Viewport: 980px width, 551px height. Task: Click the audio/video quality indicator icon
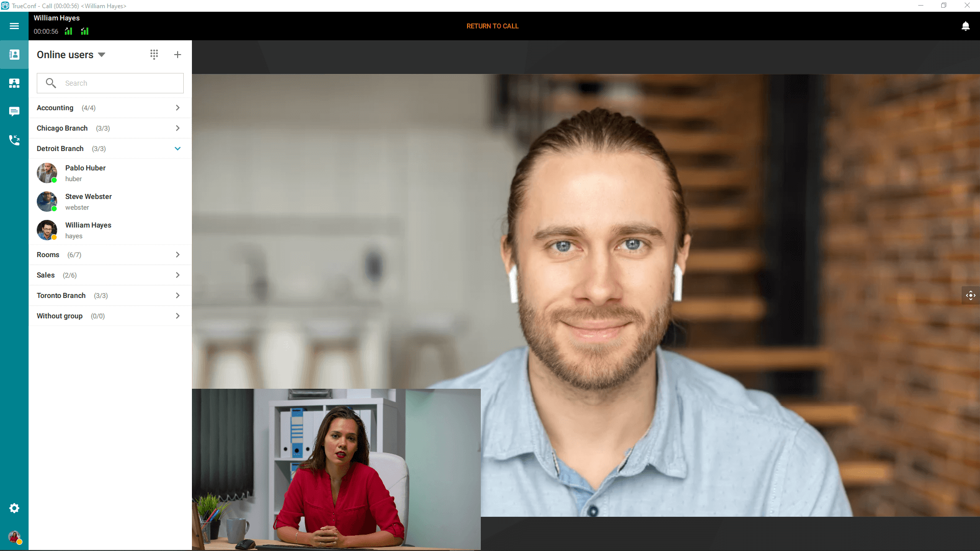click(68, 31)
